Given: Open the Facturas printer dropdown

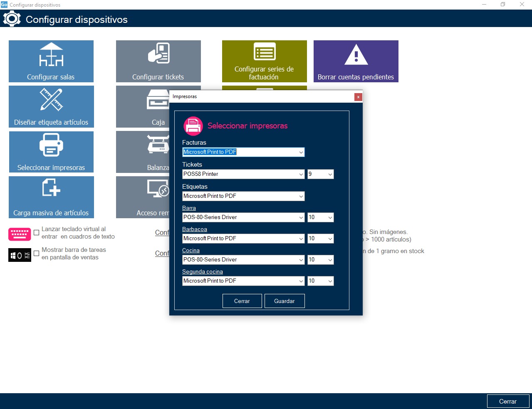Looking at the screenshot, I should (x=301, y=152).
